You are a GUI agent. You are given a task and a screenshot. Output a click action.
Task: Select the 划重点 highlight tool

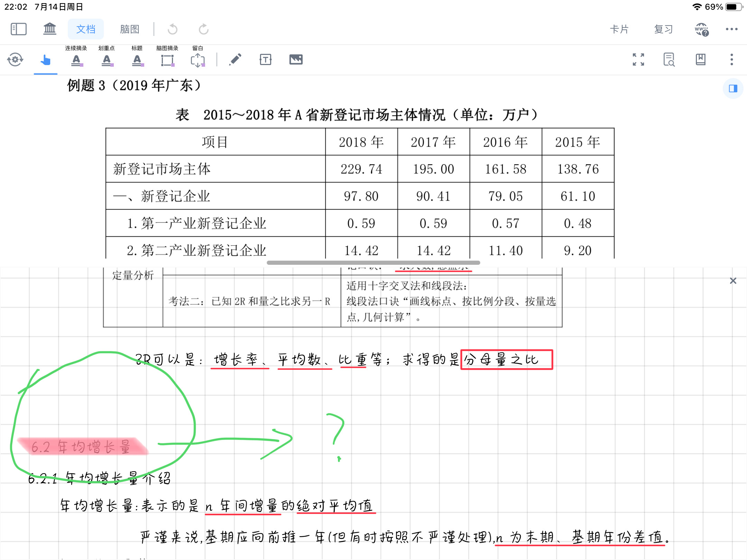107,56
